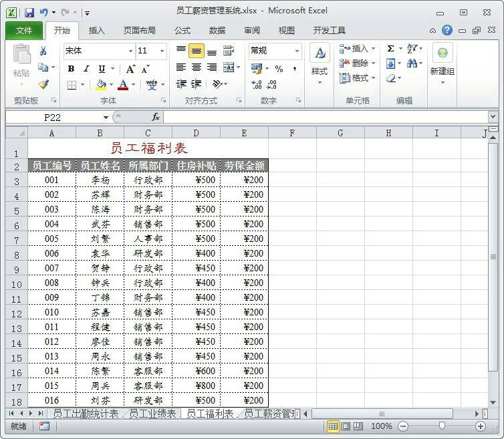Click the percent style icon
504x439 pixels.
click(279, 69)
